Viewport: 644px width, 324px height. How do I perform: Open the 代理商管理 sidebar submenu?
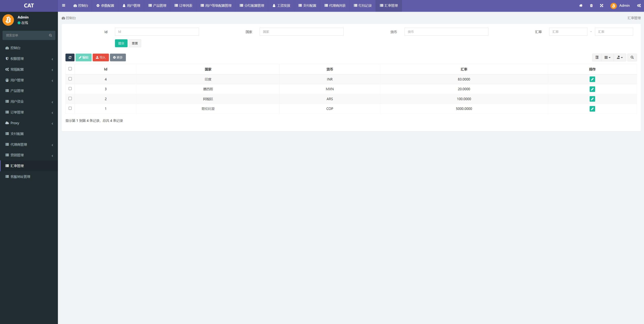point(29,144)
